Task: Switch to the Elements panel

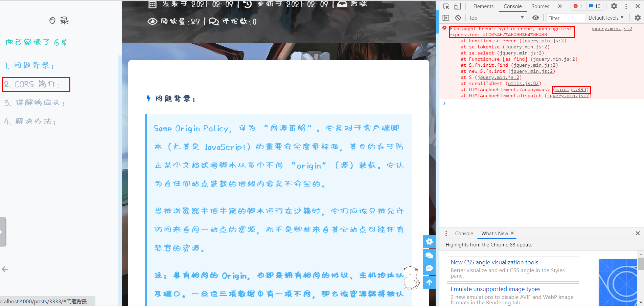Action: tap(483, 6)
